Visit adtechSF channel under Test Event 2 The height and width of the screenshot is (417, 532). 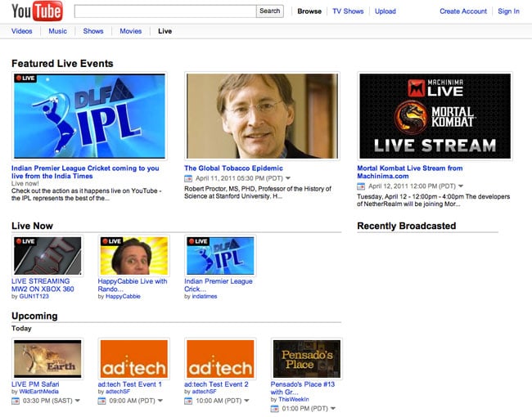204,392
